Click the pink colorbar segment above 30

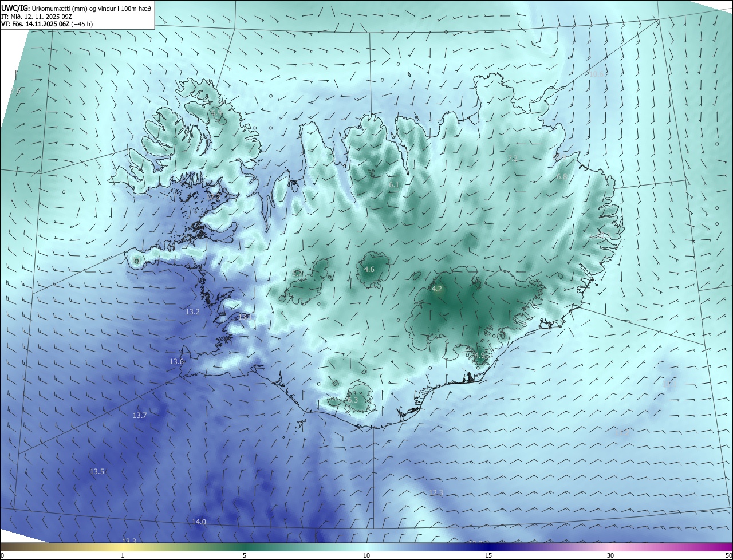610,547
